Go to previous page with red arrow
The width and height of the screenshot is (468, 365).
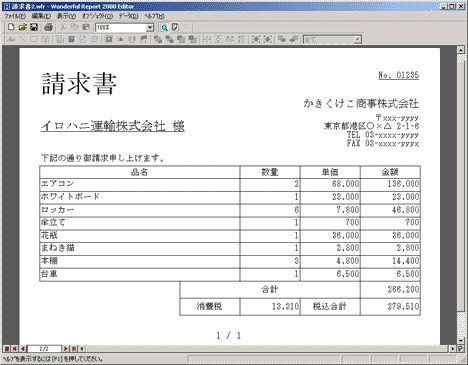pos(23,349)
